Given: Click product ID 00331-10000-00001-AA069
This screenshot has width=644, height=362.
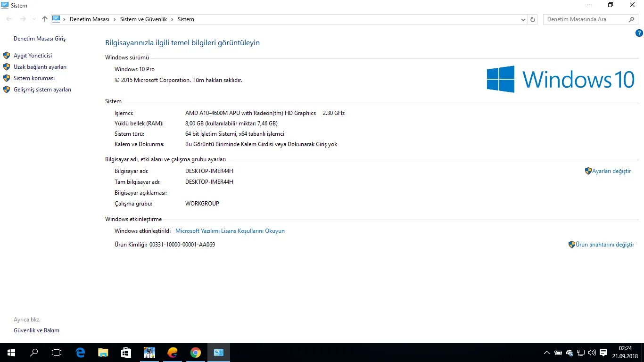Looking at the screenshot, I should (182, 245).
